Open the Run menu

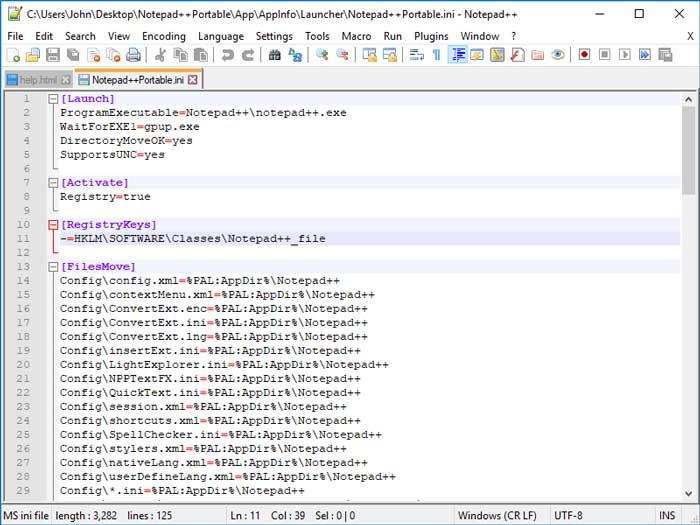[x=393, y=36]
